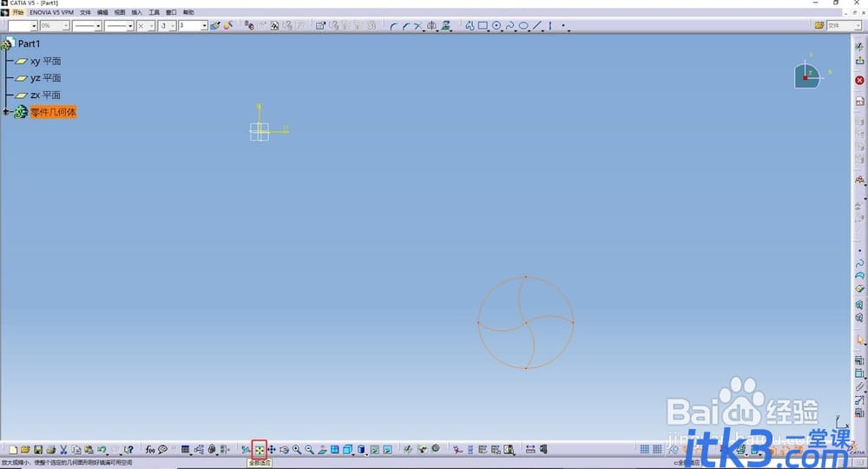Open the first line type dropdown
Screen dimensions: 868x469
pos(87,26)
